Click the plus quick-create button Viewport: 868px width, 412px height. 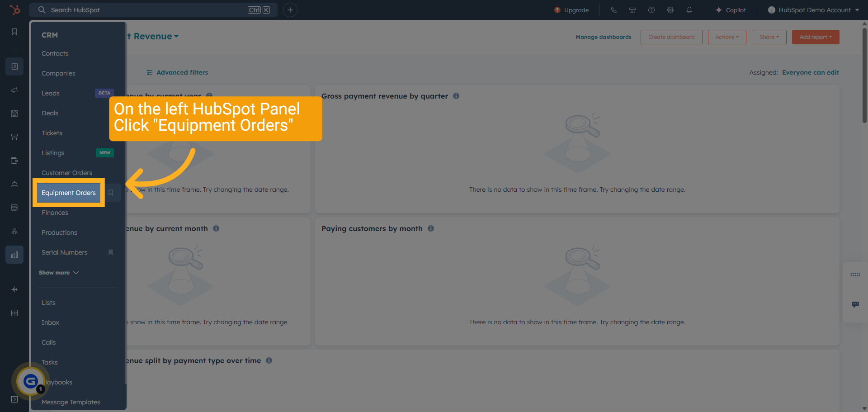[x=290, y=10]
